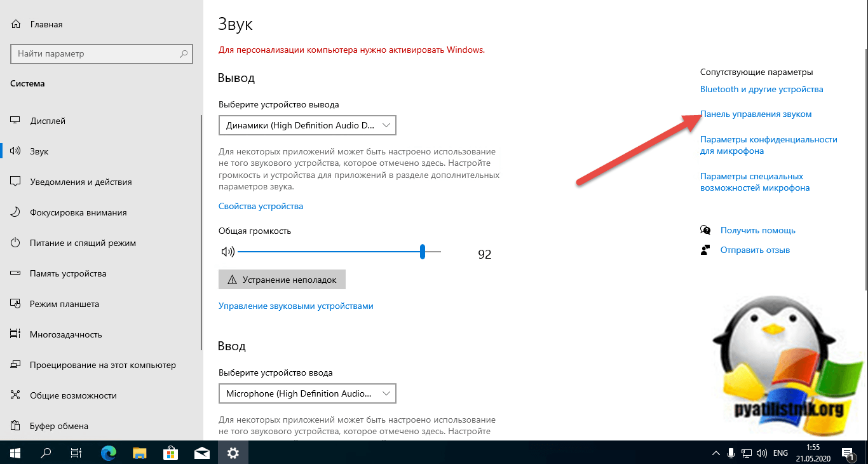Expand the output device dropdown
Screen dimensions: 868x464
click(307, 125)
